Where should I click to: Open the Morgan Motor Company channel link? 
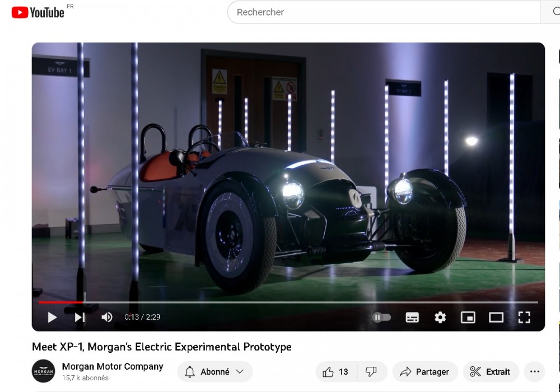click(x=113, y=367)
